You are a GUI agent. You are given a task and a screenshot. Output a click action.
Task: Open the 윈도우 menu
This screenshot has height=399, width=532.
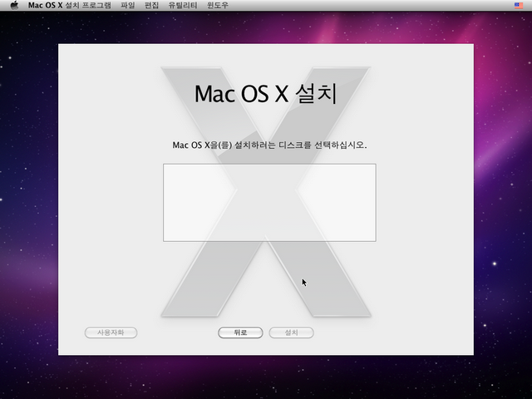pos(218,6)
